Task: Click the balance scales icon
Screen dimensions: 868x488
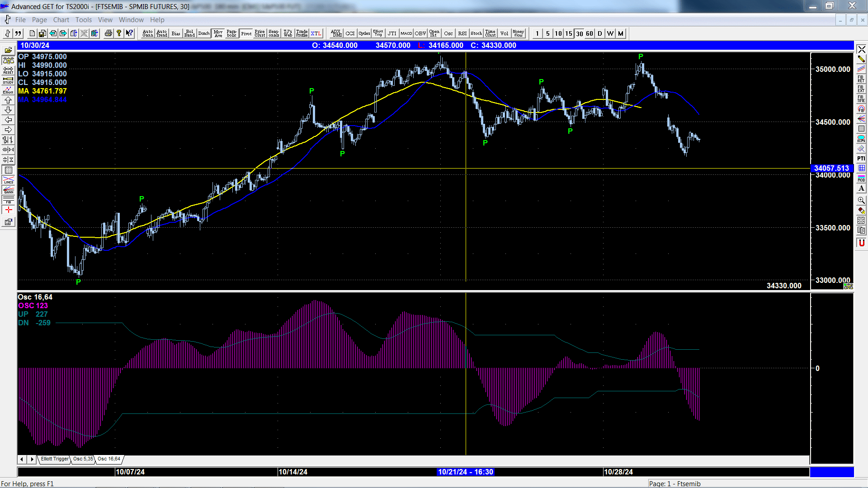Action: pyautogui.click(x=8, y=61)
